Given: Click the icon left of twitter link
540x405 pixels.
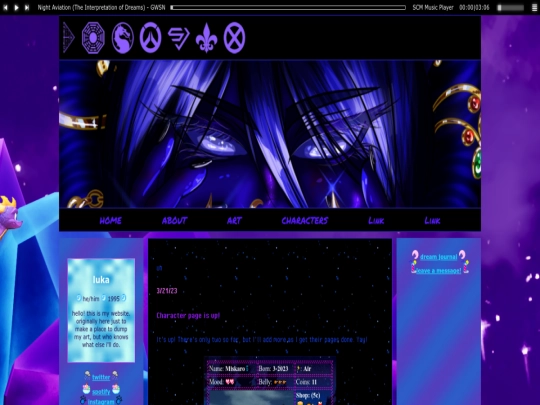Looking at the screenshot, I should click(87, 375).
